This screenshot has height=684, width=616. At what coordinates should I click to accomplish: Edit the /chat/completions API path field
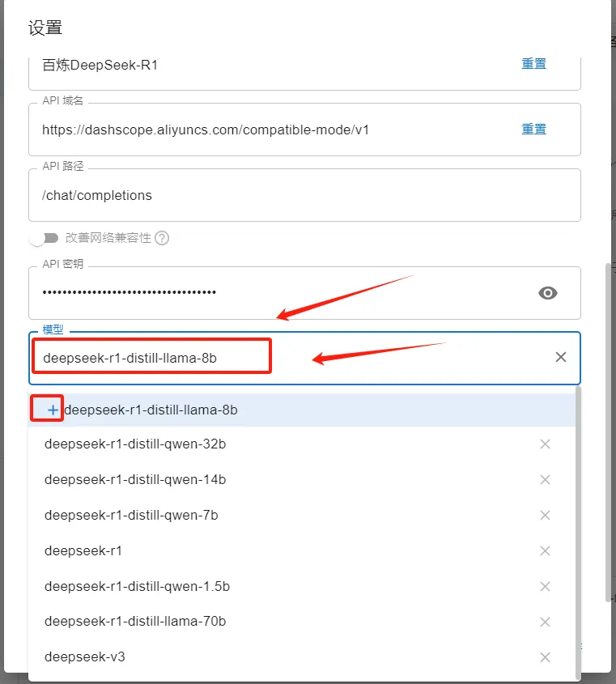click(304, 195)
